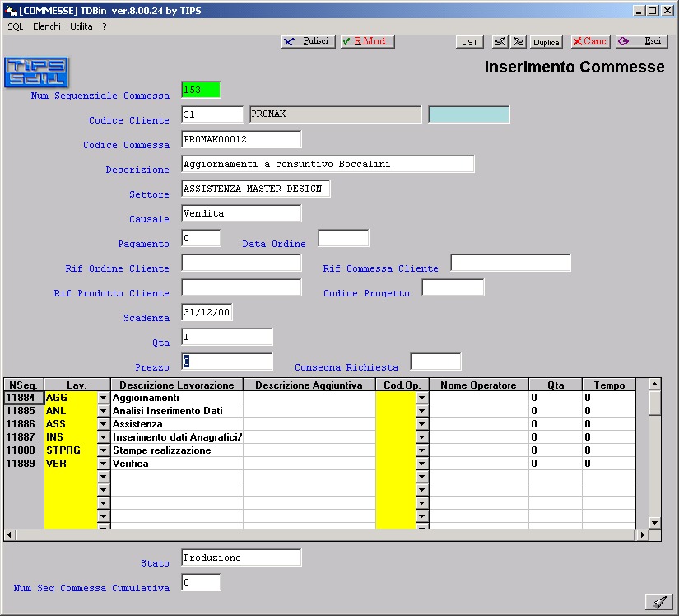Viewport: 679px width, 616px height.
Task: Click the grid horizontal scrollbar left arrow
Action: click(10, 535)
